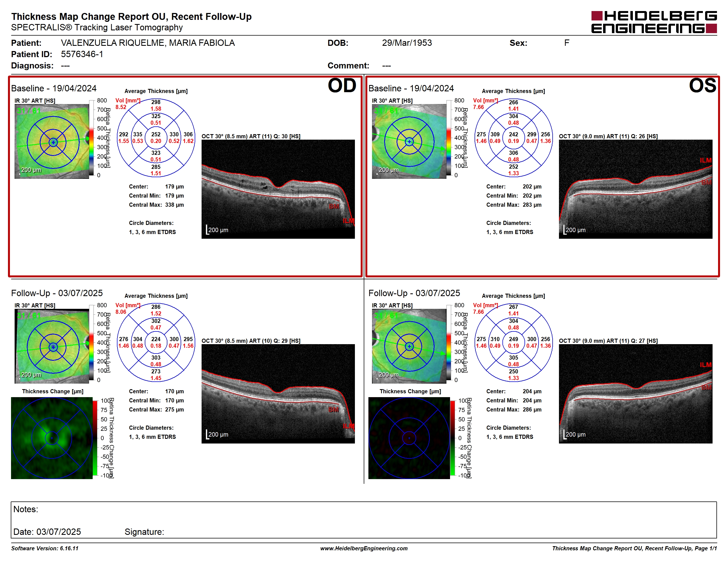Click the OCT label ending 'Q: 30 [HS]'
Viewport: 728px width, 563px height.
251,136
